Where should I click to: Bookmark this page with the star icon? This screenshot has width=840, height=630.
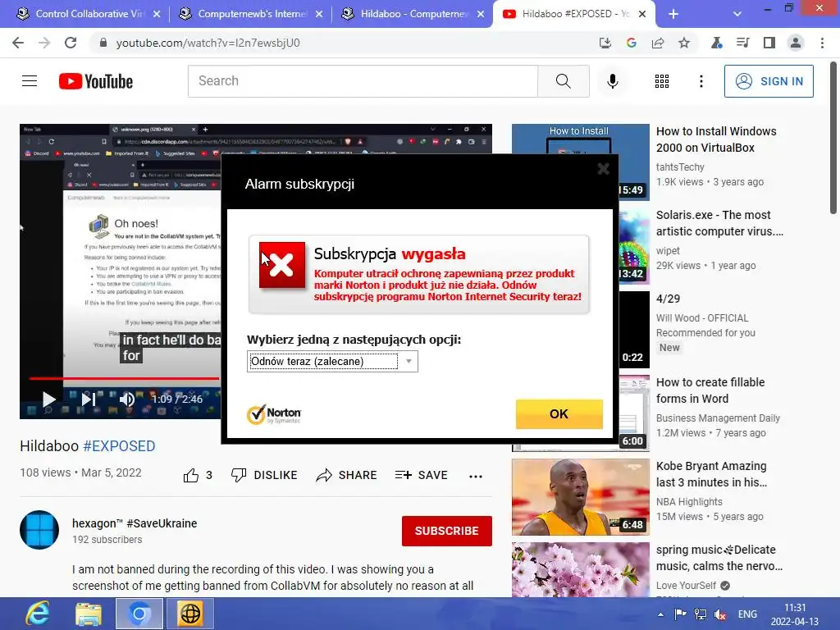684,43
